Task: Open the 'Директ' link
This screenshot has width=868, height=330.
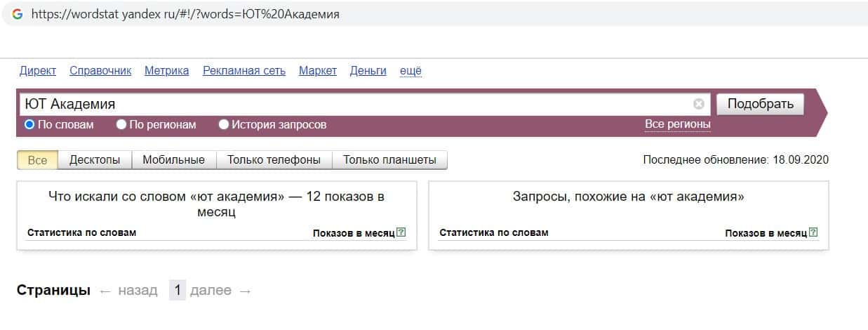Action: (38, 70)
